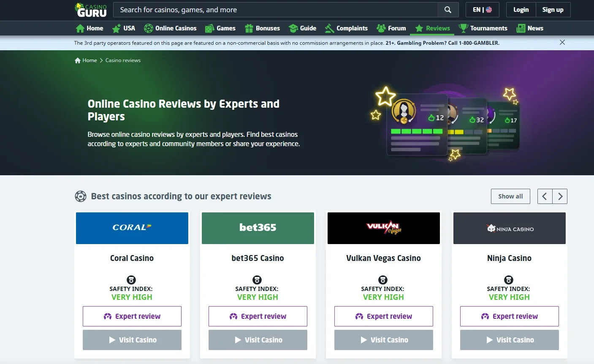Open the Games navigation menu
Viewport: 594px width, 364px height.
click(x=220, y=28)
